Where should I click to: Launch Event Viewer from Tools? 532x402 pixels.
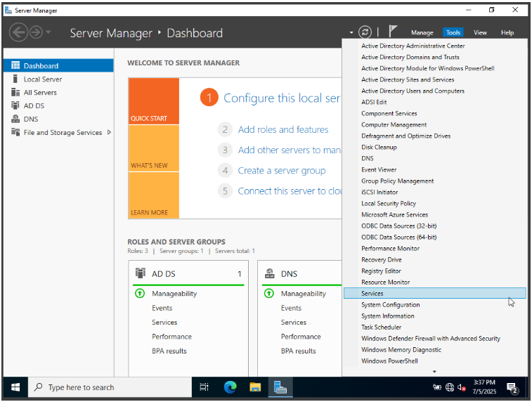[379, 169]
